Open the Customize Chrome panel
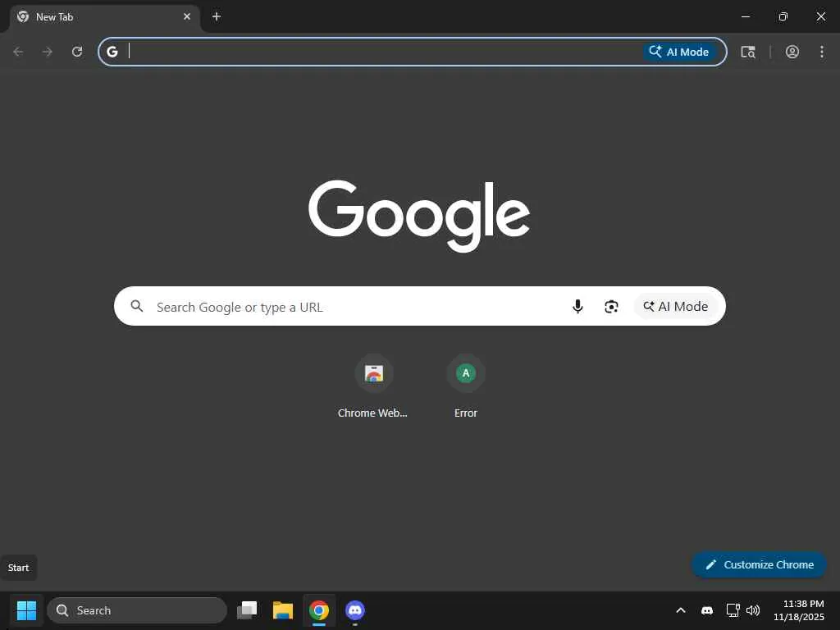This screenshot has width=840, height=630. coord(759,564)
